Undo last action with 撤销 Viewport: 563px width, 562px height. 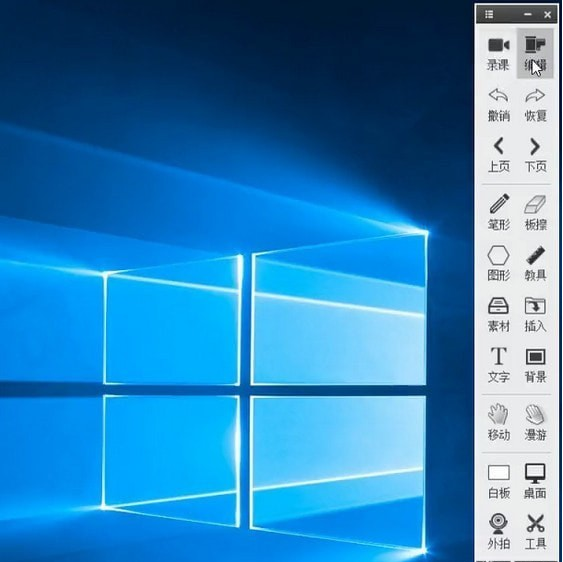[x=498, y=104]
